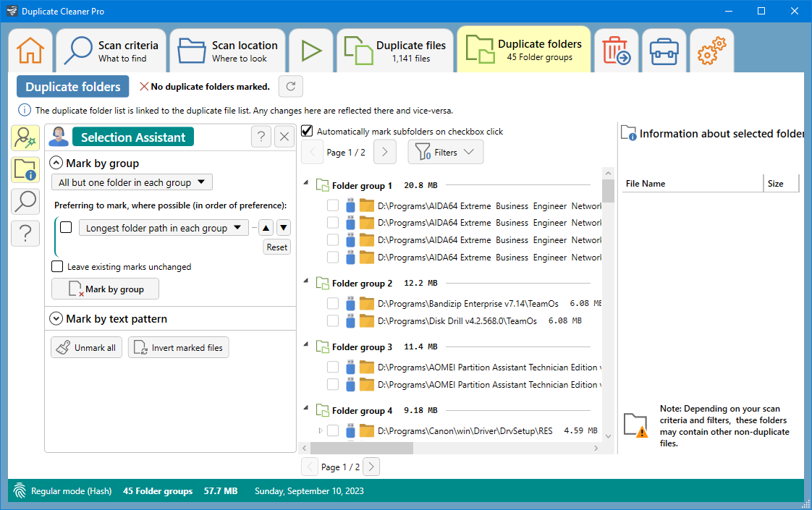This screenshot has width=812, height=510.
Task: Enable the Longest folder path preference checkbox
Action: point(66,227)
